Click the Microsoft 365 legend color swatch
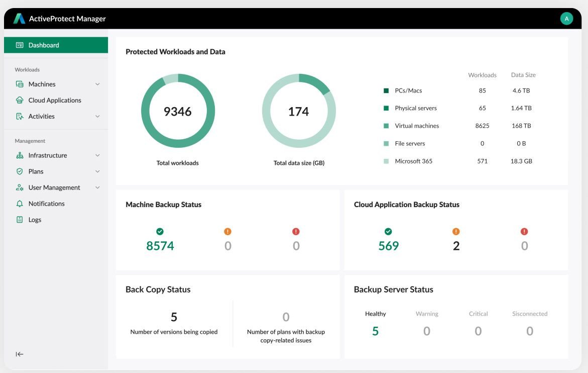The width and height of the screenshot is (588, 373). coord(386,161)
